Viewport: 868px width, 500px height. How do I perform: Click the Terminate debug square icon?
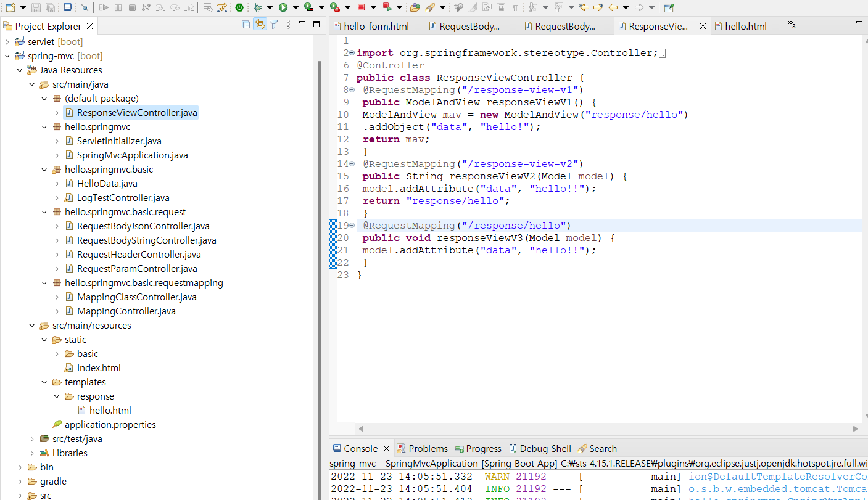coord(132,7)
